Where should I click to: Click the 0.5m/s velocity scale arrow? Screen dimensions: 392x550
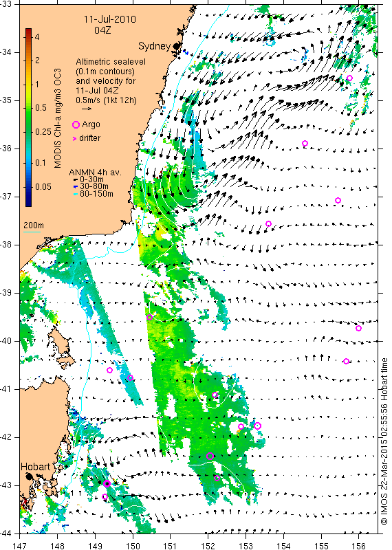click(x=87, y=109)
